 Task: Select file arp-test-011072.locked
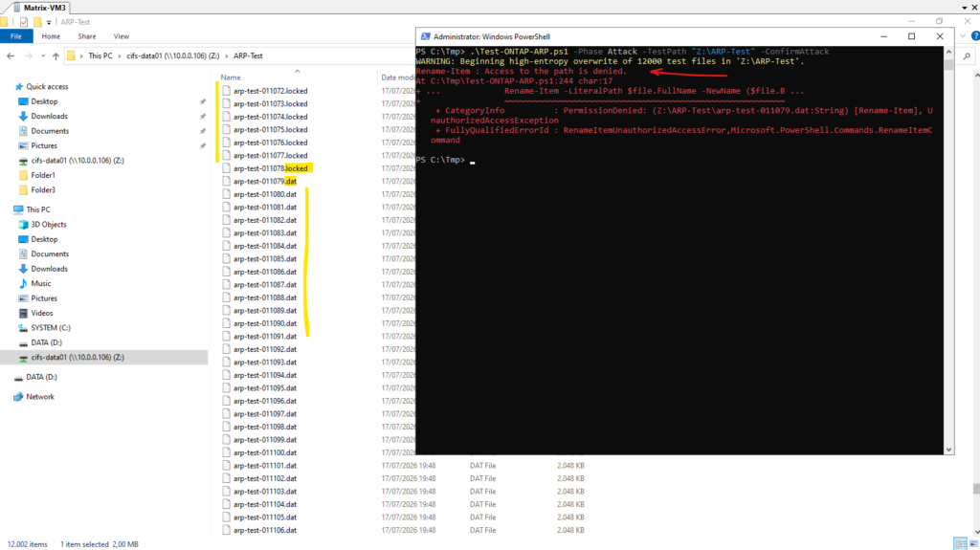(271, 91)
